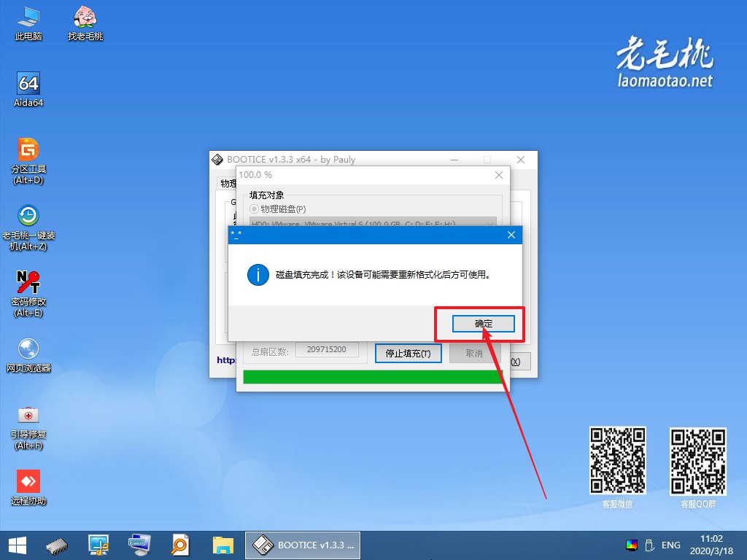Viewport: 747px width, 560px height.
Task: Click the 取消 button in fill dialog
Action: [474, 354]
